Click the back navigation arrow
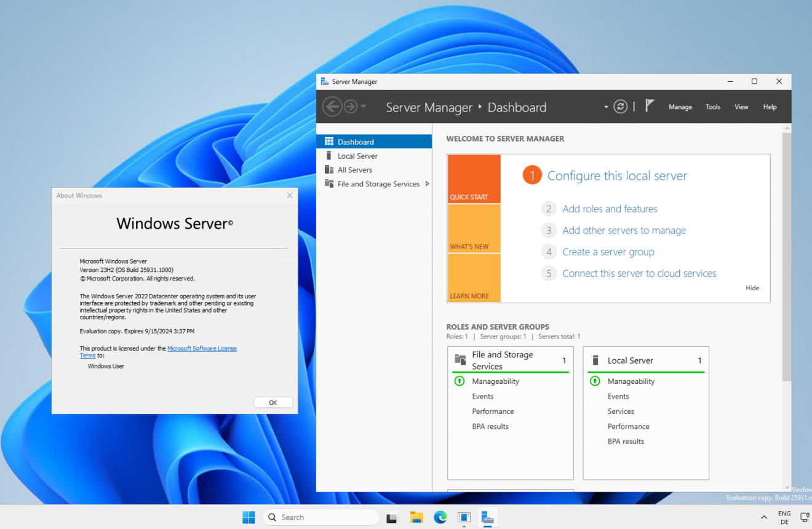This screenshot has height=529, width=812. click(x=332, y=106)
